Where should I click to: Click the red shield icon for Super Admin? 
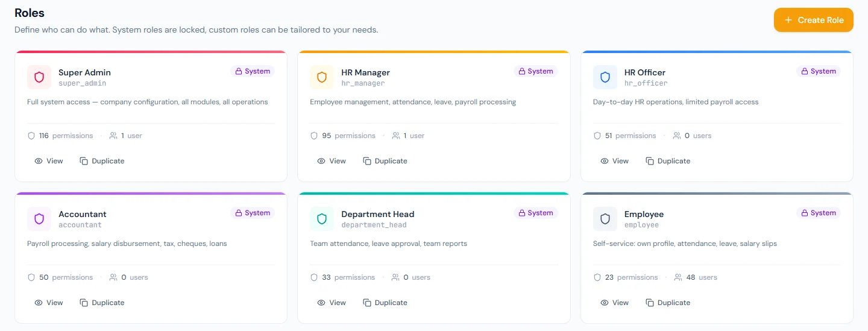(39, 77)
